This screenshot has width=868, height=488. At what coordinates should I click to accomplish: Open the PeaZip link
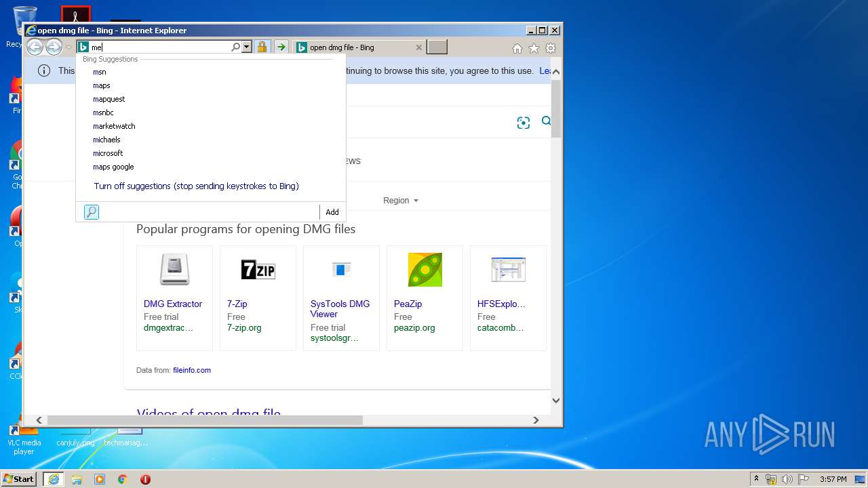408,304
